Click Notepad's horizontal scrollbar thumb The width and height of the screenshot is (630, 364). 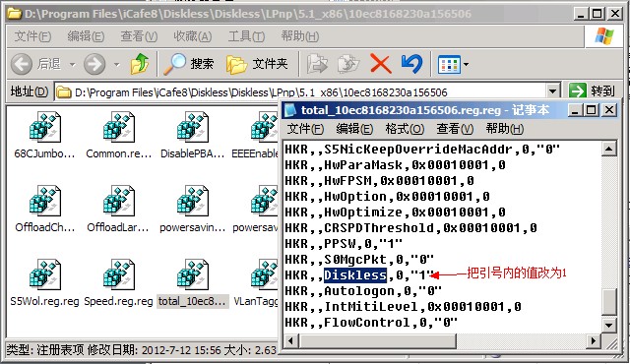click(x=377, y=341)
